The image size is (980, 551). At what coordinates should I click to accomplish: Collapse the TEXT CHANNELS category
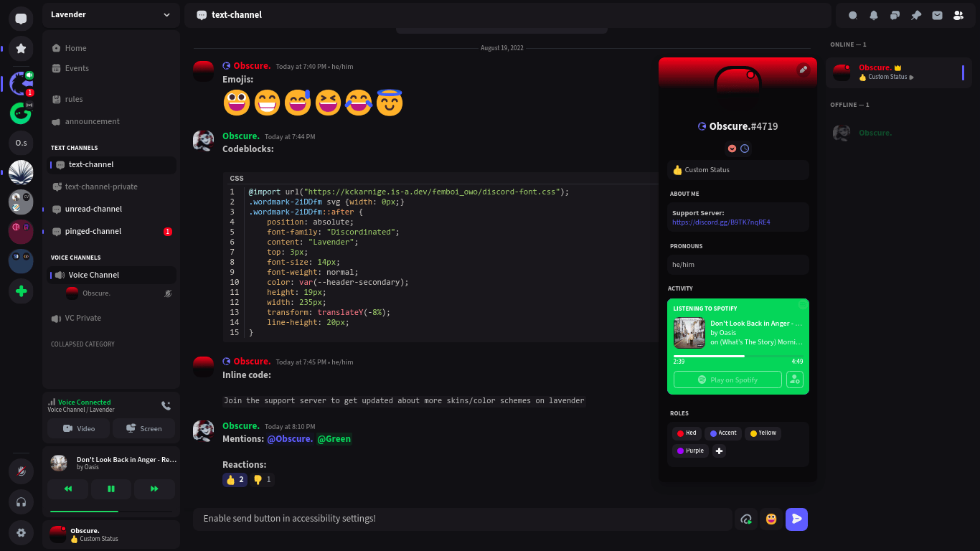click(x=75, y=148)
